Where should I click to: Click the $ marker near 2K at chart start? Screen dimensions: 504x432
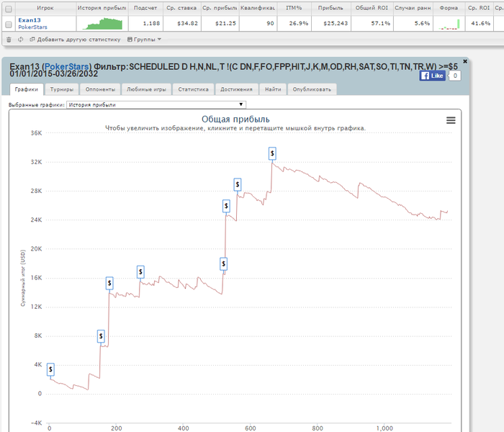pyautogui.click(x=50, y=369)
